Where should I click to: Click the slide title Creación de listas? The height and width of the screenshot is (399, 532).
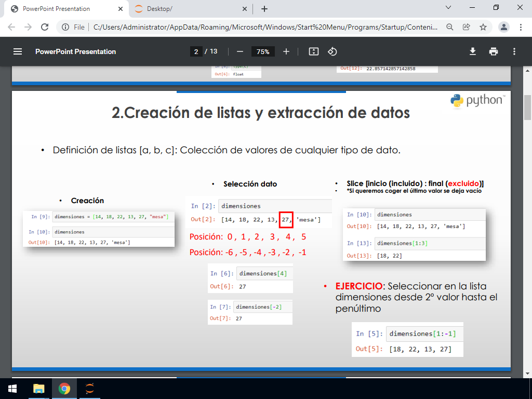(261, 113)
